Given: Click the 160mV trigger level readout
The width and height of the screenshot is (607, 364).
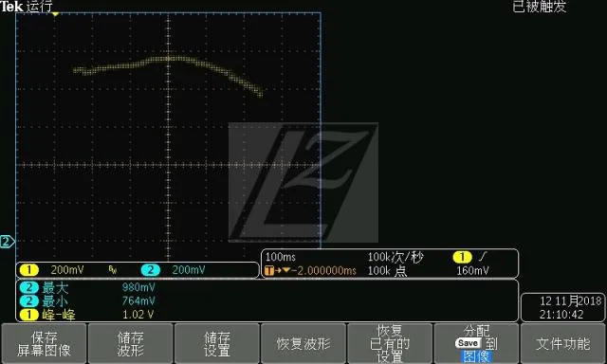Looking at the screenshot, I should tap(472, 271).
